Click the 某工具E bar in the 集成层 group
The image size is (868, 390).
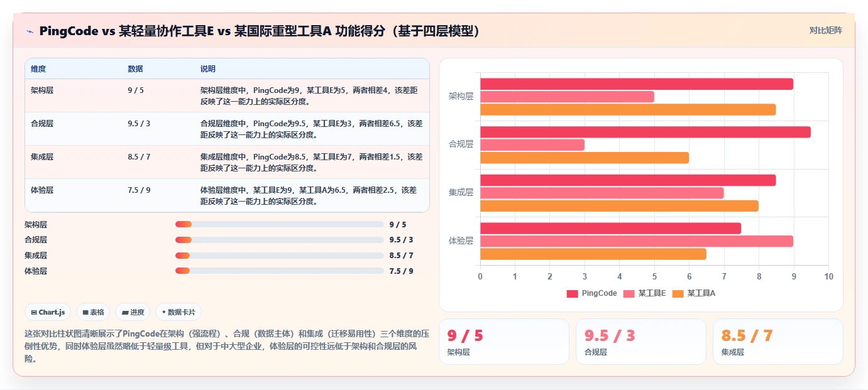coord(602,193)
